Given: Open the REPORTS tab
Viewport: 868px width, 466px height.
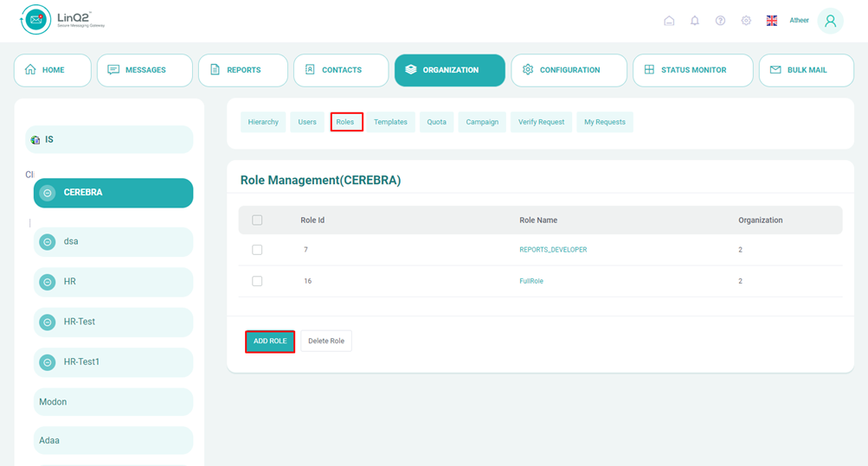Looking at the screenshot, I should click(243, 70).
